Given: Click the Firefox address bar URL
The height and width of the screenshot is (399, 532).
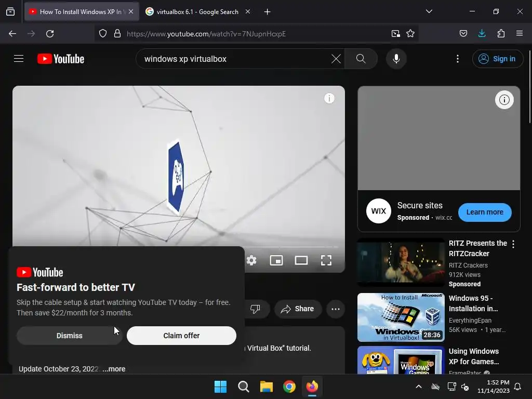Looking at the screenshot, I should [x=206, y=34].
